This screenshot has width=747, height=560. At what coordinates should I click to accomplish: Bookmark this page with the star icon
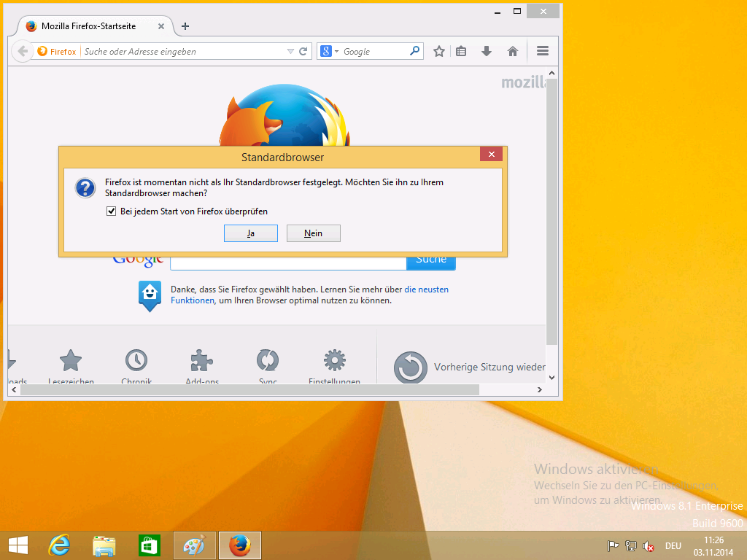tap(438, 51)
